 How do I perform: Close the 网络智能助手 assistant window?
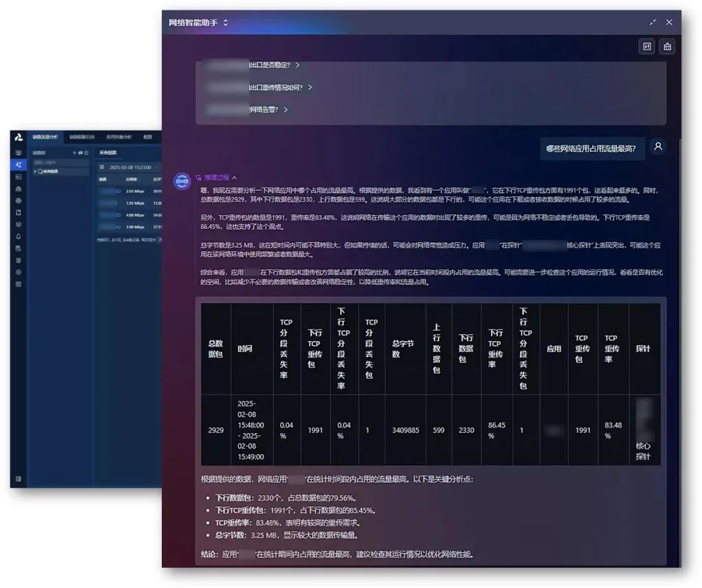click(669, 22)
